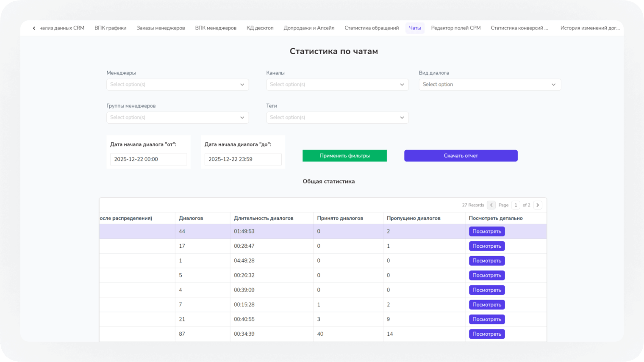The image size is (644, 362).
Task: Click the Дата начала диалога от field
Action: (x=148, y=159)
